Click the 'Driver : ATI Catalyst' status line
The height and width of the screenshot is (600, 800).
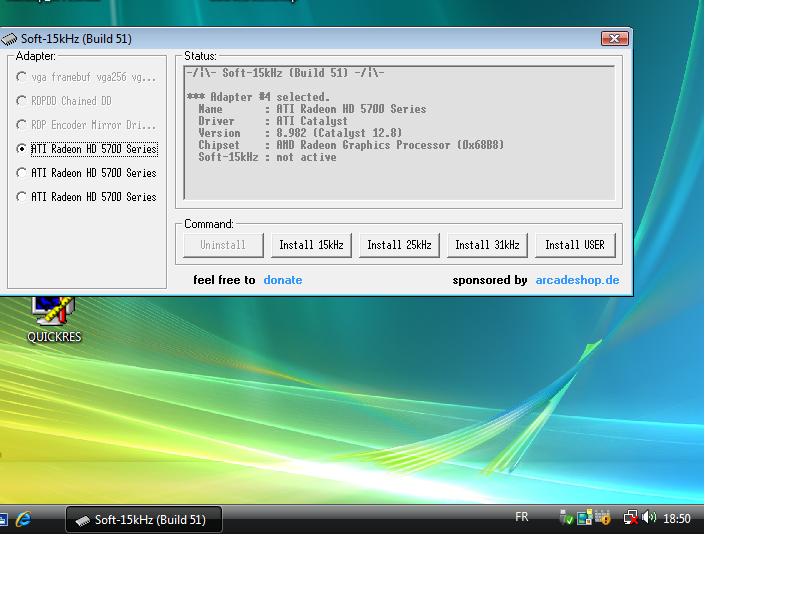273,121
